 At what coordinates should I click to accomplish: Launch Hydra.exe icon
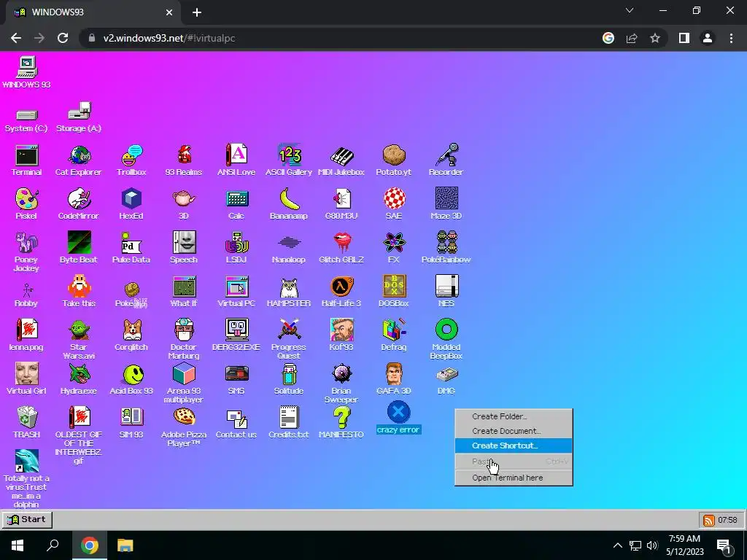coord(79,379)
